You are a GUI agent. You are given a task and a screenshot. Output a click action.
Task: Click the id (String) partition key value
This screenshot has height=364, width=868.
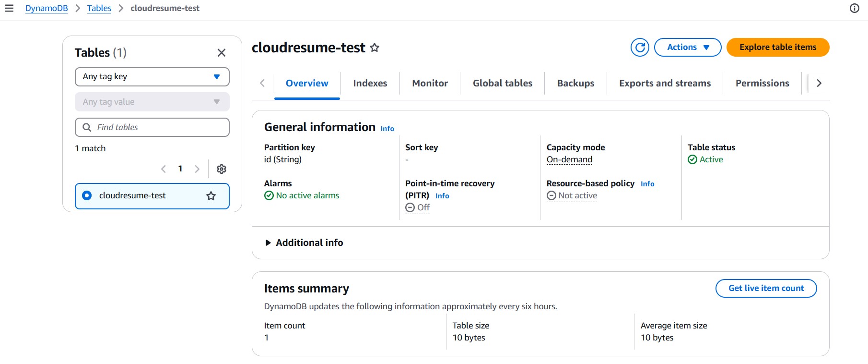point(283,159)
